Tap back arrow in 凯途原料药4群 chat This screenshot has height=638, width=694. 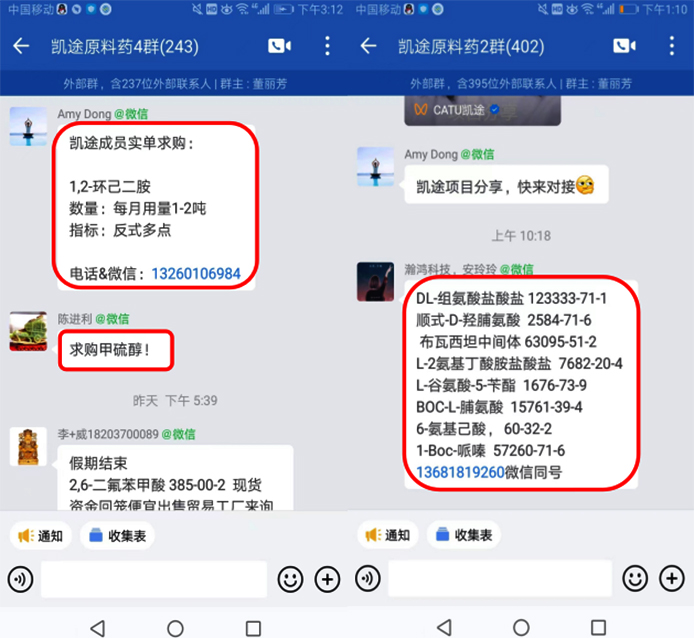point(21,46)
